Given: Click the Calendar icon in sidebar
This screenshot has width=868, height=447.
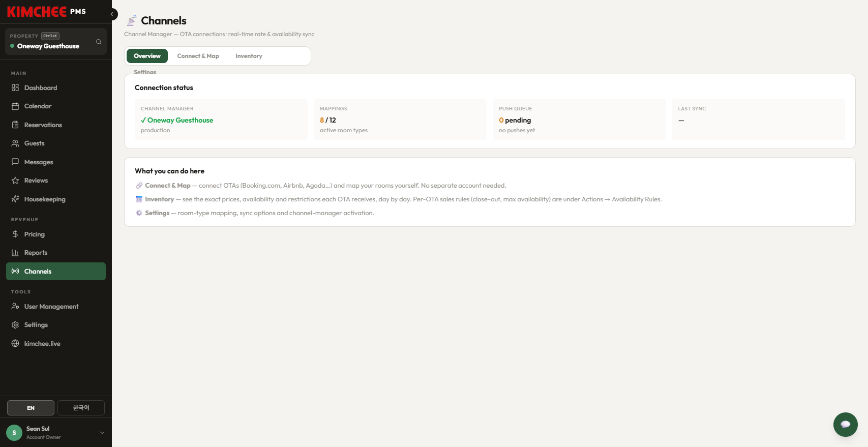Looking at the screenshot, I should tap(15, 106).
